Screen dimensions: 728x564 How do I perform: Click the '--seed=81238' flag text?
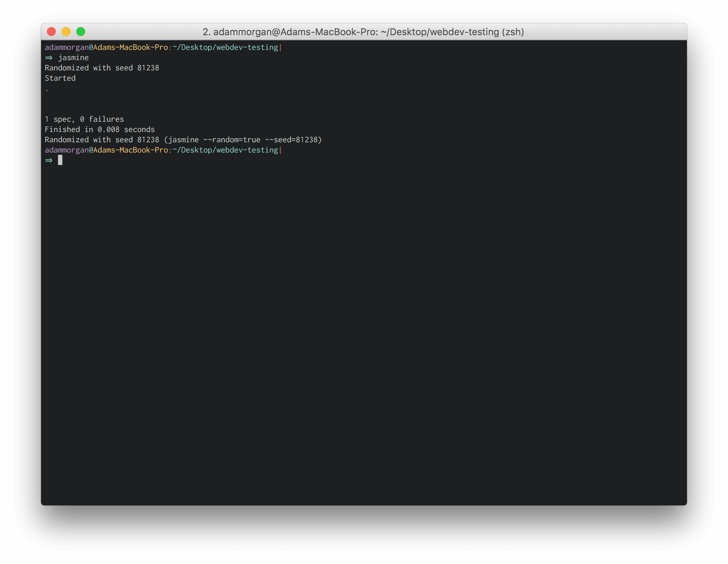point(291,140)
